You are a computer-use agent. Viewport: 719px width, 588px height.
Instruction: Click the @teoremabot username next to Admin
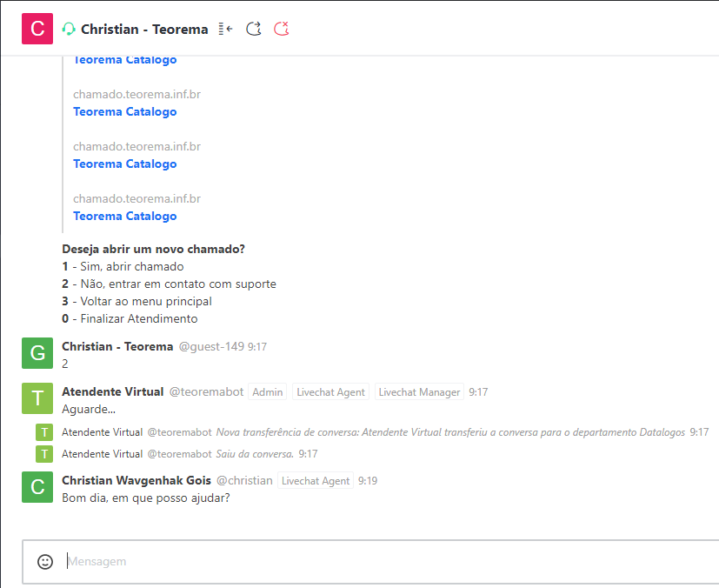click(x=206, y=391)
